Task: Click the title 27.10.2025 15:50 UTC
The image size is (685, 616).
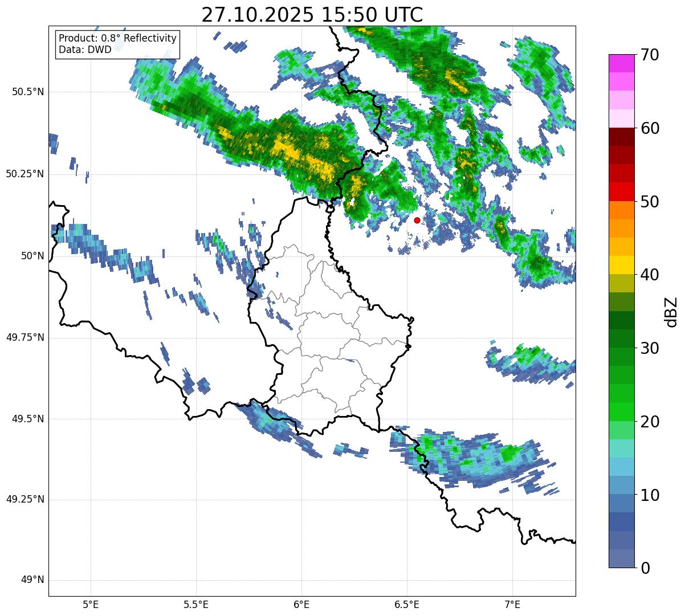Action: point(312,15)
